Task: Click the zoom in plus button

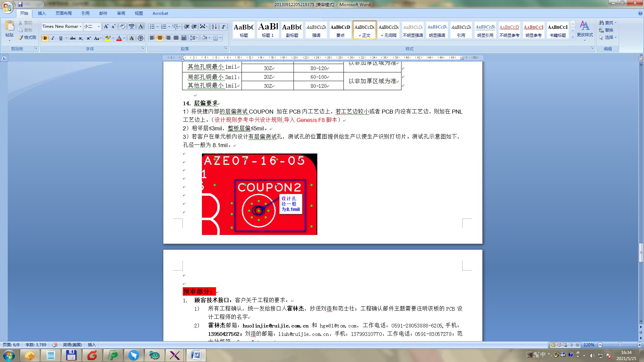Action: (639, 345)
